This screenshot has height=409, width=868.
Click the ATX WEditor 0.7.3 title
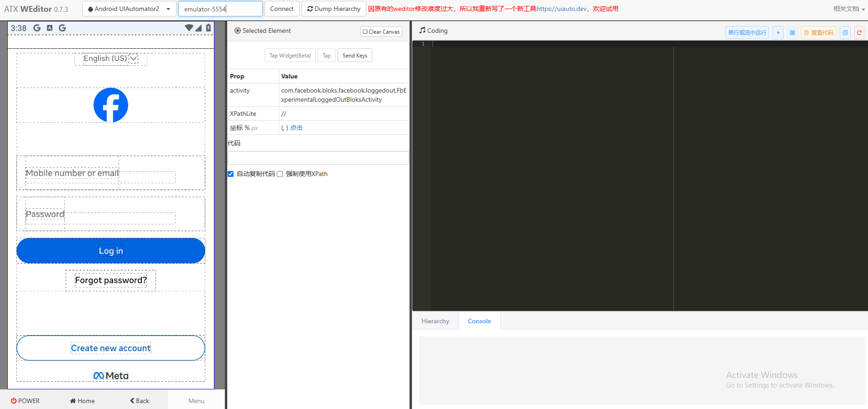[36, 9]
